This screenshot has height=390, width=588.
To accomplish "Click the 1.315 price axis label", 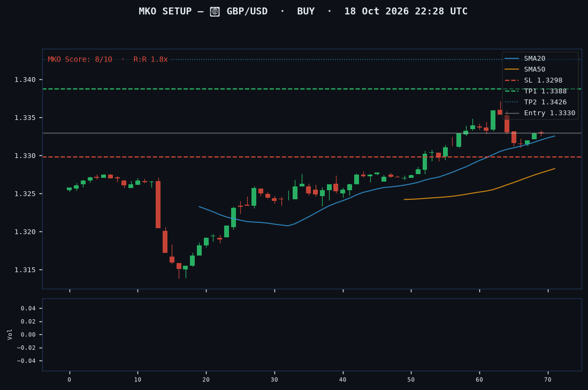I will point(25,270).
